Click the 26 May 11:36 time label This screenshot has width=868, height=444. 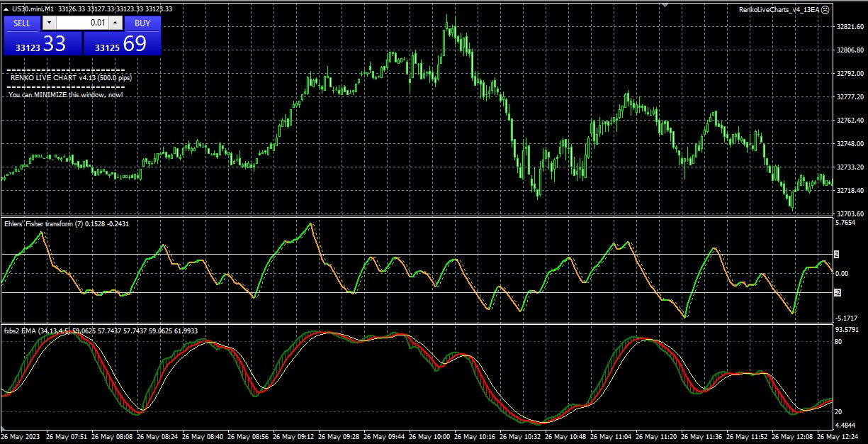(x=701, y=436)
